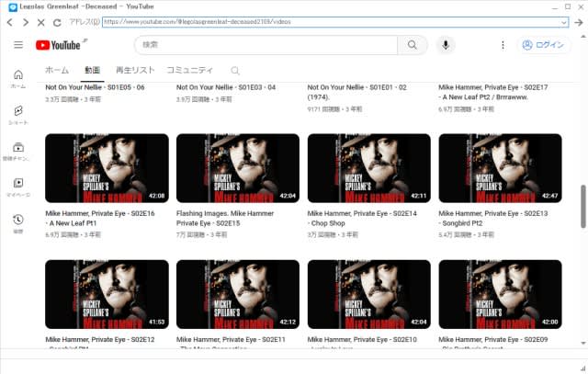The image size is (588, 374).
Task: Open title Mike Hammer S02E16 A New Leaf Pt1
Action: click(100, 219)
